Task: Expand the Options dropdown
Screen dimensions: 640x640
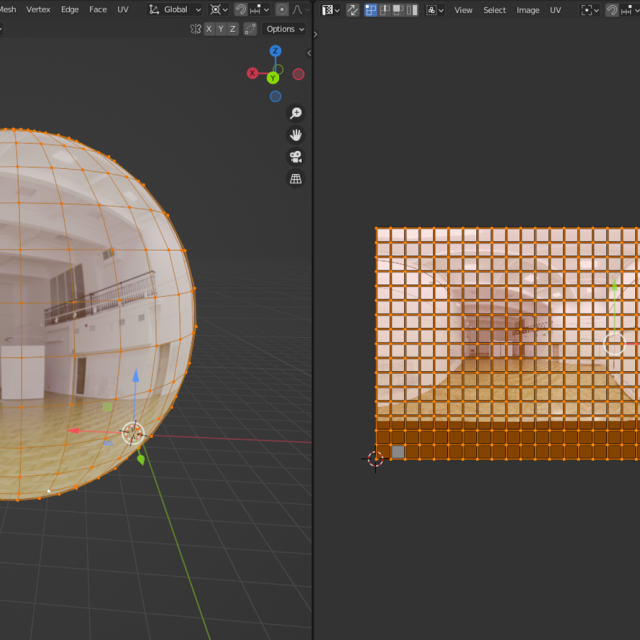Action: tap(285, 29)
